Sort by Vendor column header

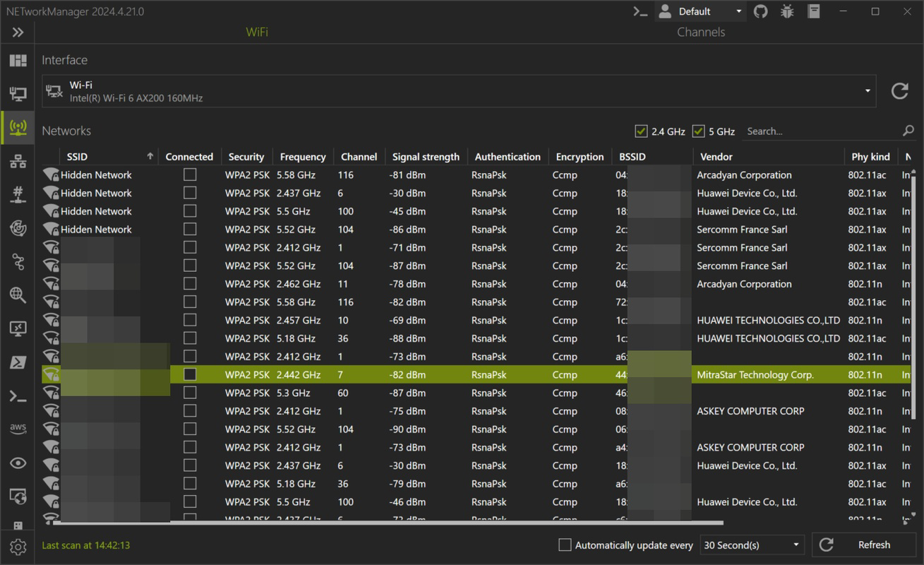point(768,157)
